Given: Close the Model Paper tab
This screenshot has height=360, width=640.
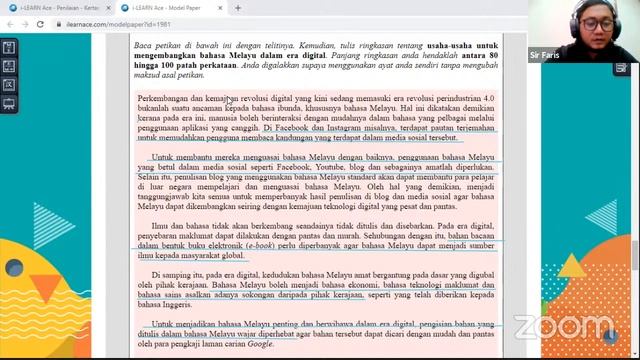Looking at the screenshot, I should 220,8.
